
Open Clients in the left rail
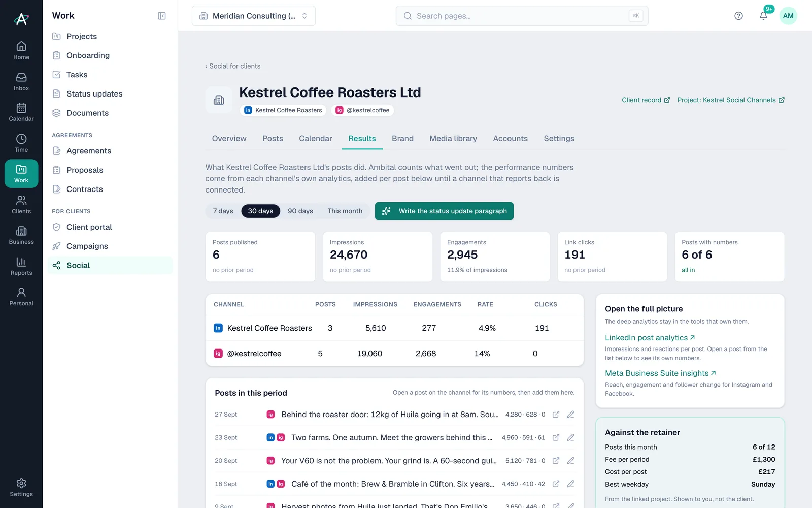[21, 204]
